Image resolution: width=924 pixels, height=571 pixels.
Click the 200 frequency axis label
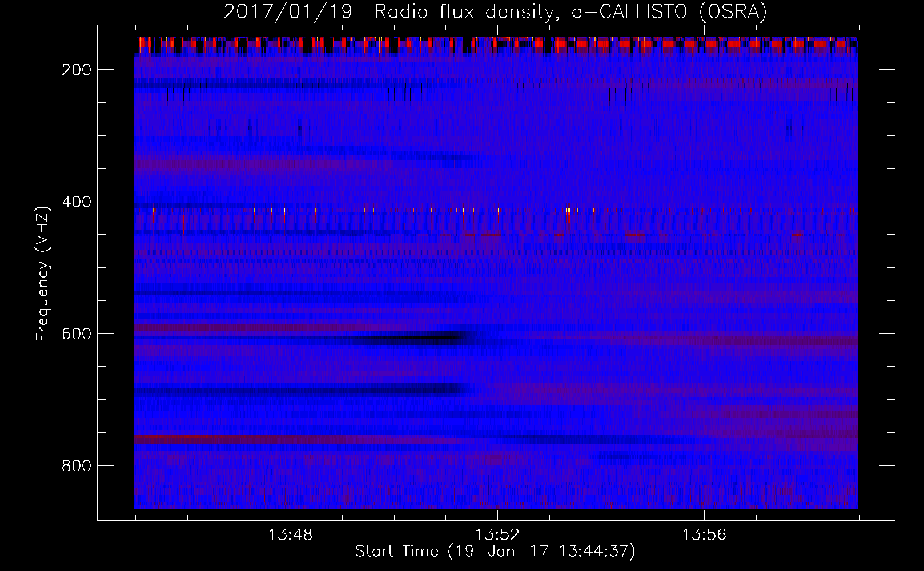[77, 70]
